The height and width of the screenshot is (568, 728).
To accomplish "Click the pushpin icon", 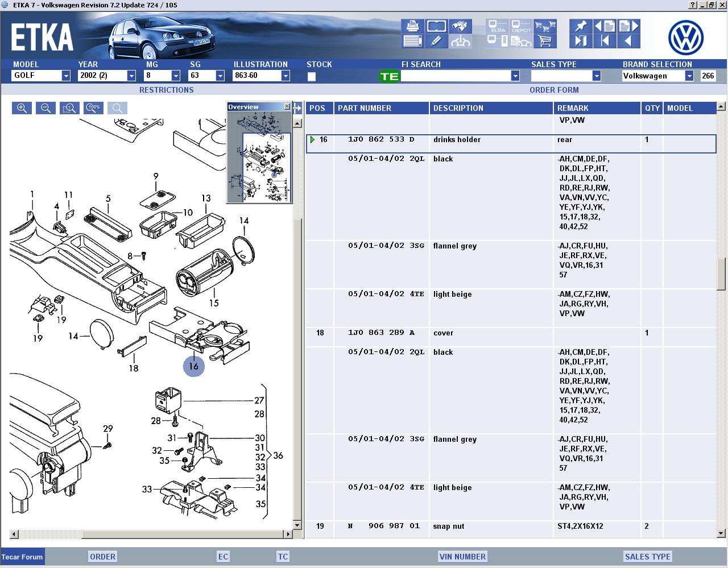I will point(581,26).
